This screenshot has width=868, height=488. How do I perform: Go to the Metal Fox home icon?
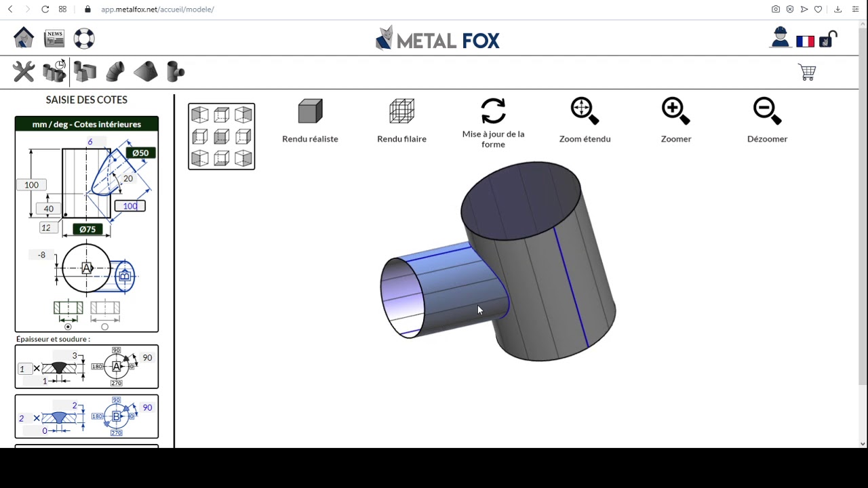(24, 38)
